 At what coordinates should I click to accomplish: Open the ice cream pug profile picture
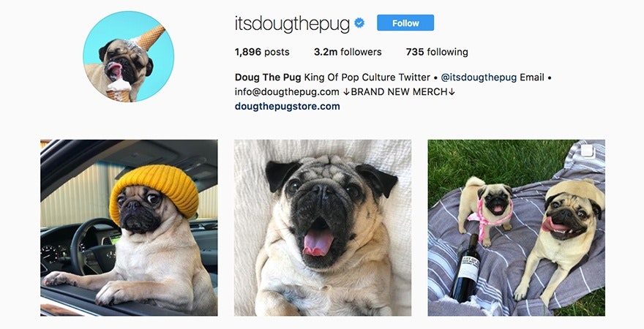[129, 56]
